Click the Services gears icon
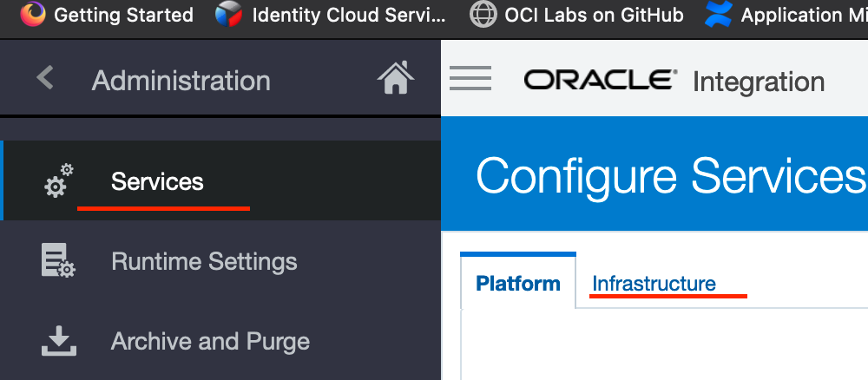The width and height of the screenshot is (868, 380). tap(58, 180)
